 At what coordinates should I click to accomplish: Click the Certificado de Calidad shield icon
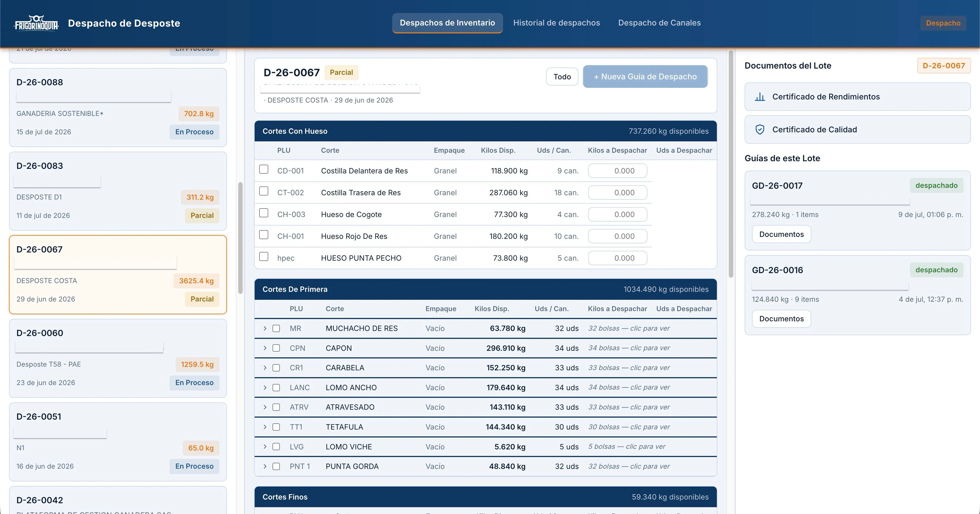760,130
